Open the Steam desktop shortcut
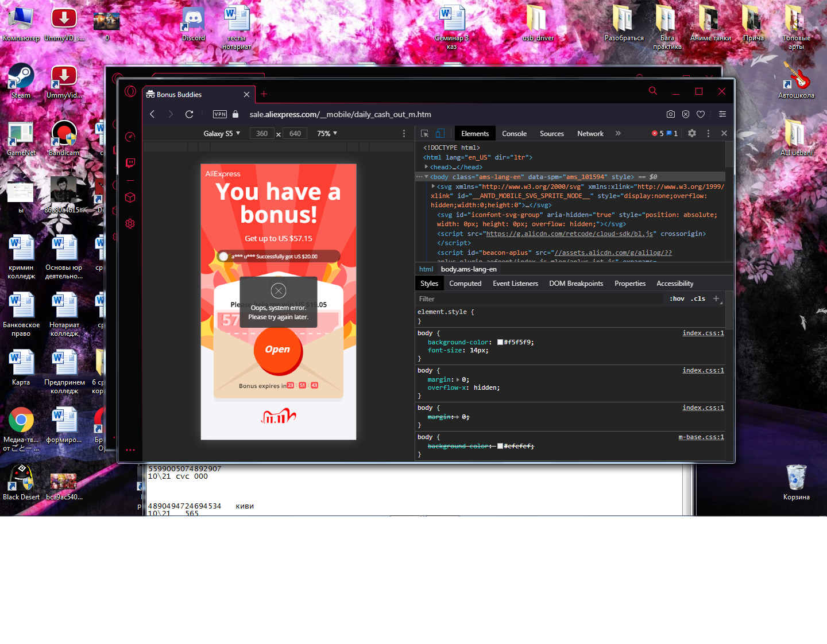Image resolution: width=827 pixels, height=644 pixels. point(21,81)
